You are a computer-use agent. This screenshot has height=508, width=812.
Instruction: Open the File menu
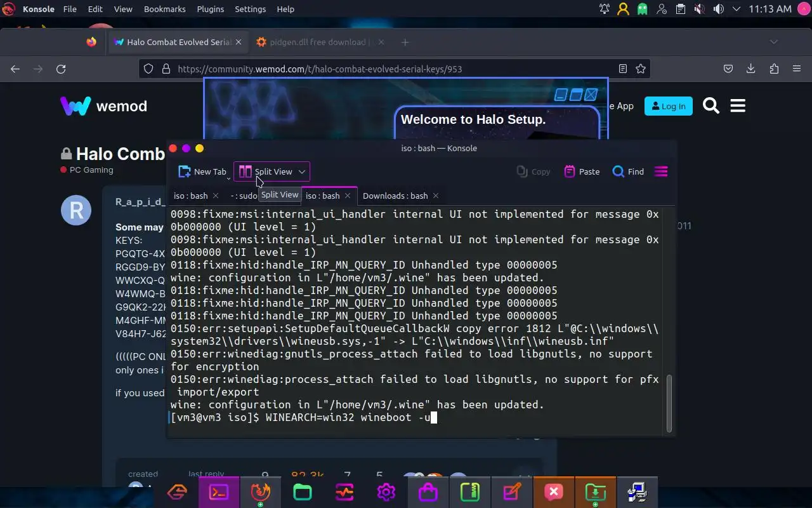click(70, 9)
